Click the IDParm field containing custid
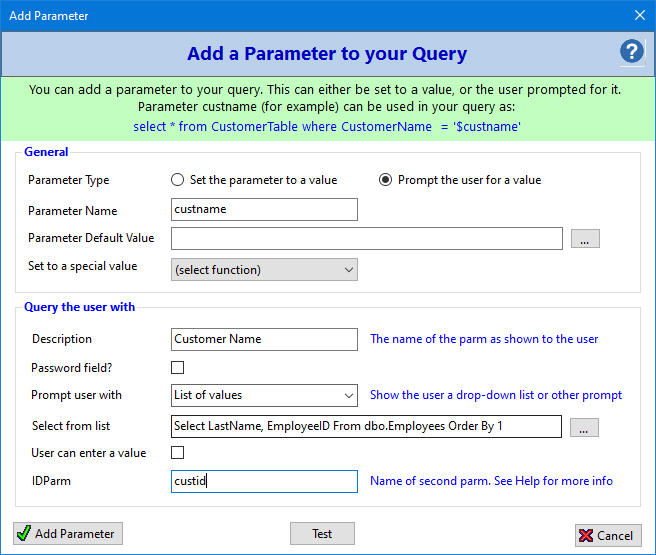The image size is (656, 555). pyautogui.click(x=264, y=481)
